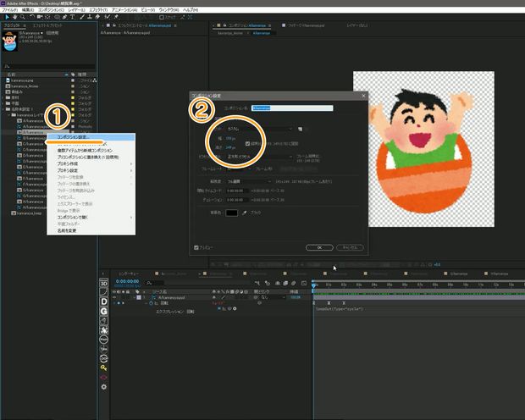
Task: Pick background color with eyedropper in dialog
Action: (245, 213)
